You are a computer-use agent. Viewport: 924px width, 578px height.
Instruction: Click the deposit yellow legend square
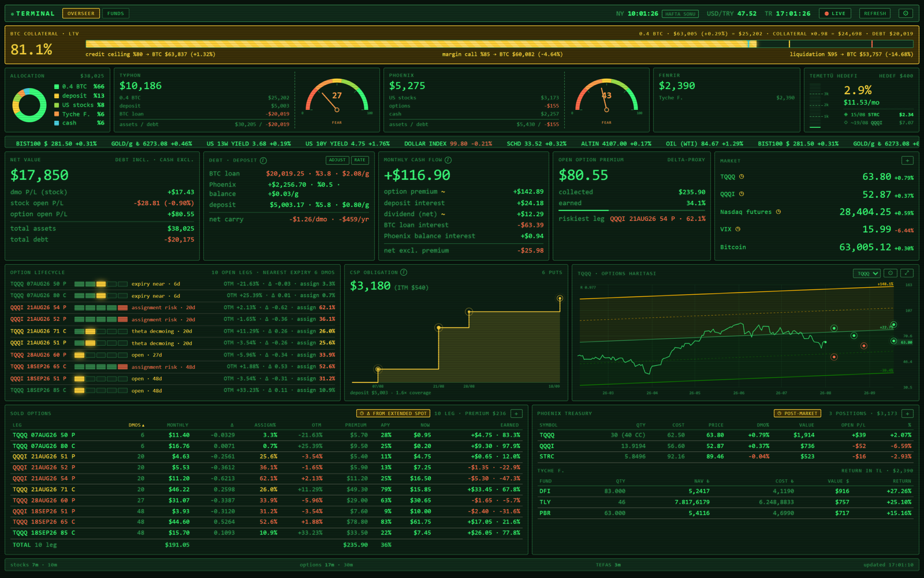click(x=57, y=96)
